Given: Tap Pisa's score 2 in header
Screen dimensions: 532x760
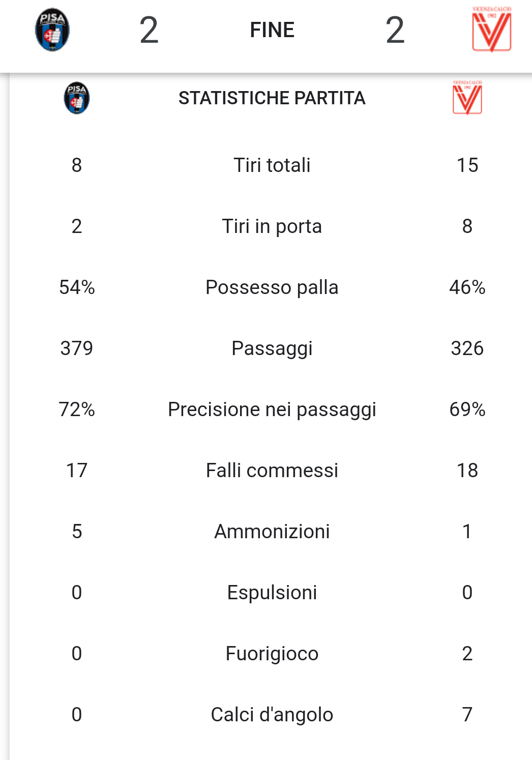Looking at the screenshot, I should 149,30.
